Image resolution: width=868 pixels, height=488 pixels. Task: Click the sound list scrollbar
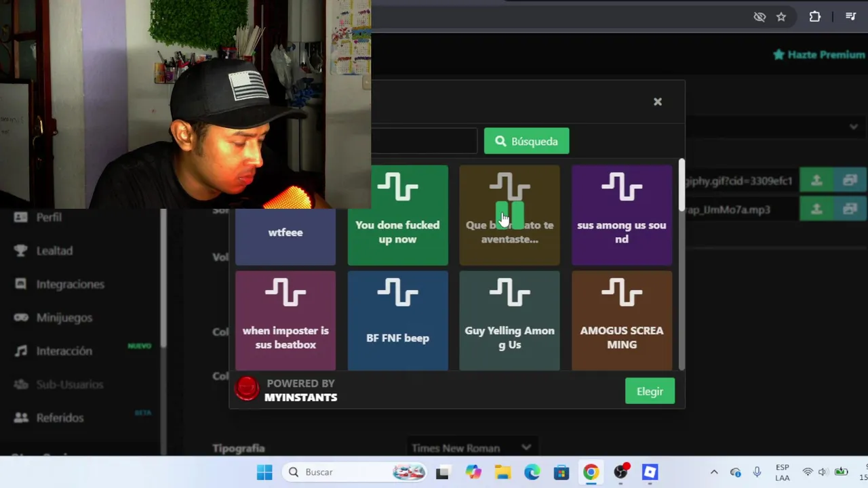tap(682, 184)
